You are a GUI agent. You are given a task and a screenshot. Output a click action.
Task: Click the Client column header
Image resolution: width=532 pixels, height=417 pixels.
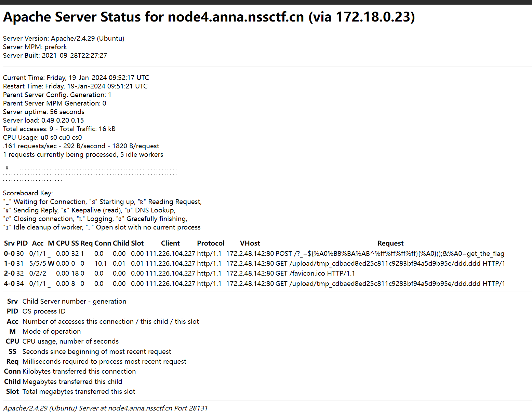click(x=170, y=243)
